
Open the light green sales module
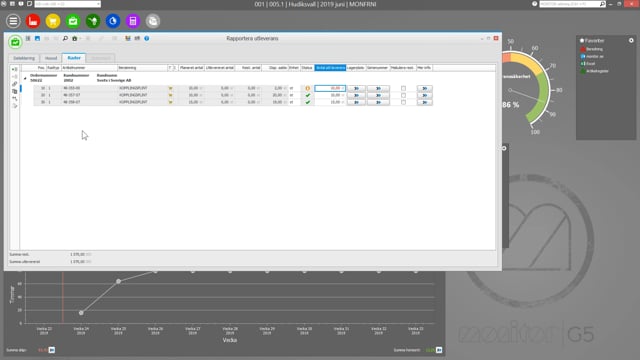tap(73, 21)
